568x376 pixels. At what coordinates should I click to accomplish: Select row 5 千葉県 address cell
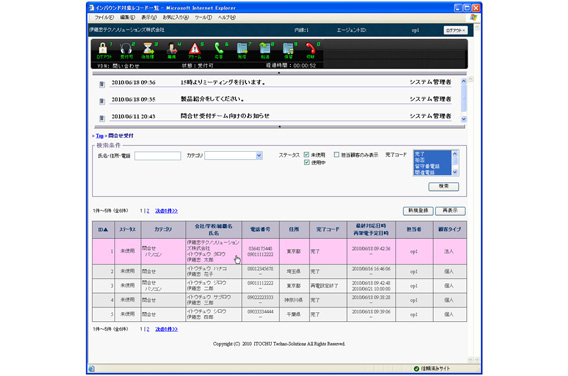(294, 314)
